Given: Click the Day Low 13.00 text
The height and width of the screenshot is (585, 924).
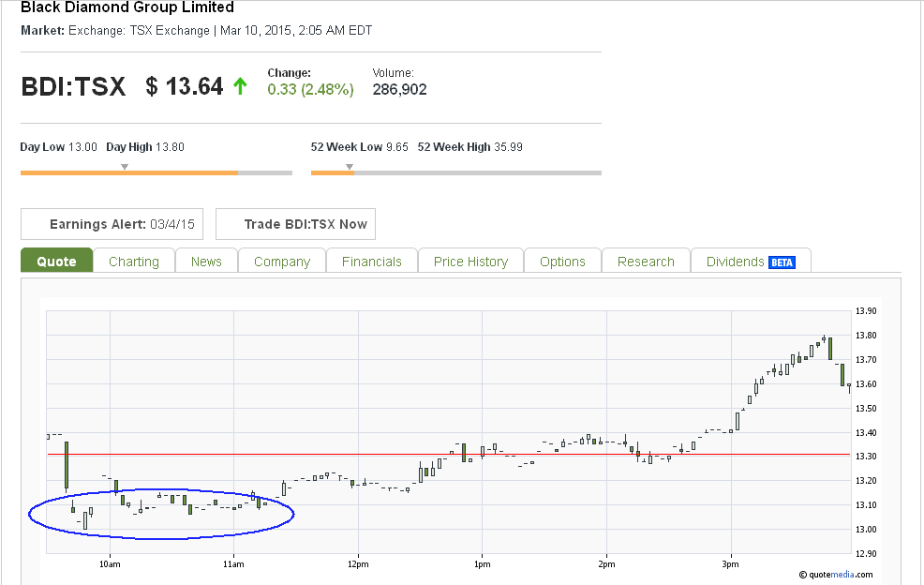Looking at the screenshot, I should (58, 147).
